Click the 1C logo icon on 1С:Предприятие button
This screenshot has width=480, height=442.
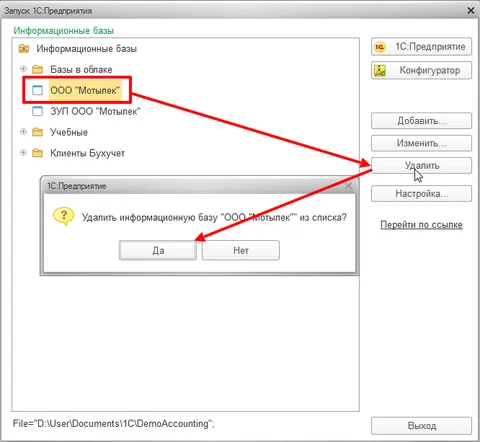pyautogui.click(x=379, y=47)
